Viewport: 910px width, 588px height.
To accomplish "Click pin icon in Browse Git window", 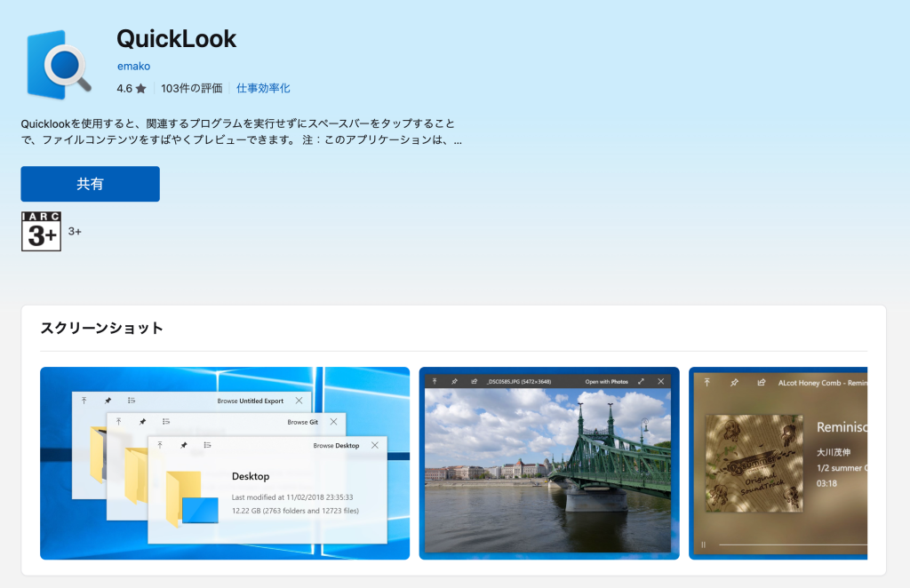I will [x=142, y=422].
